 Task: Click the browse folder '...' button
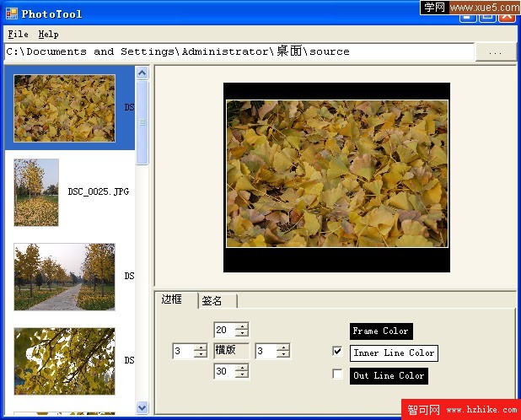[x=495, y=52]
